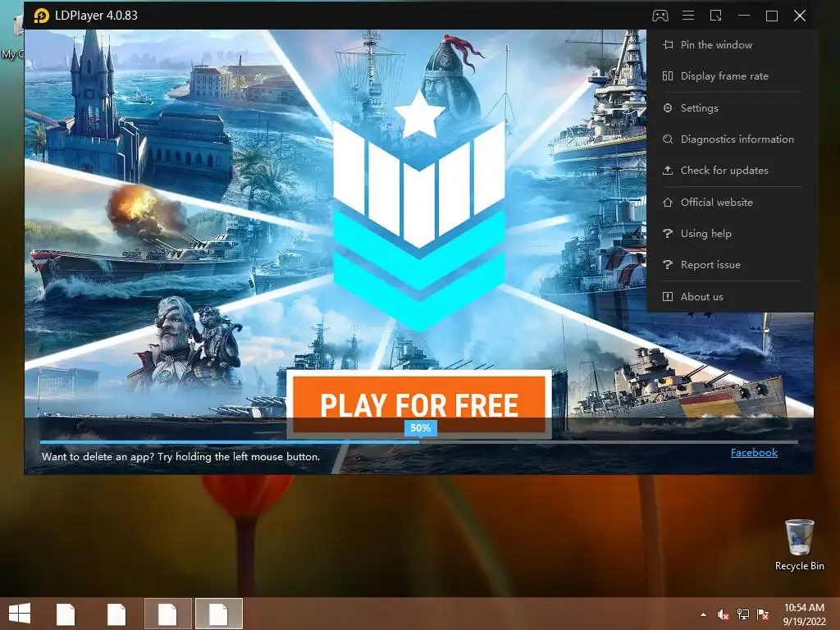Open the Windows Start button
Viewport: 840px width, 630px height.
(x=20, y=614)
